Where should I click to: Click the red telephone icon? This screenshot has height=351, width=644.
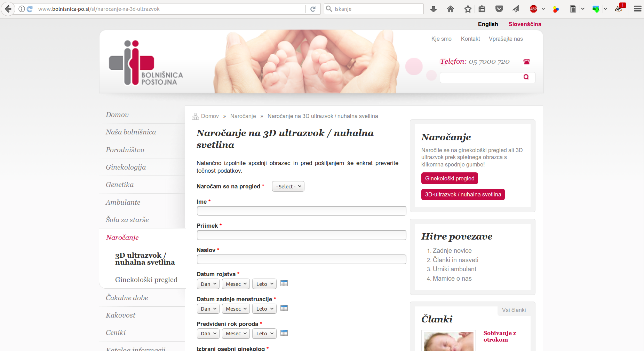pyautogui.click(x=527, y=62)
